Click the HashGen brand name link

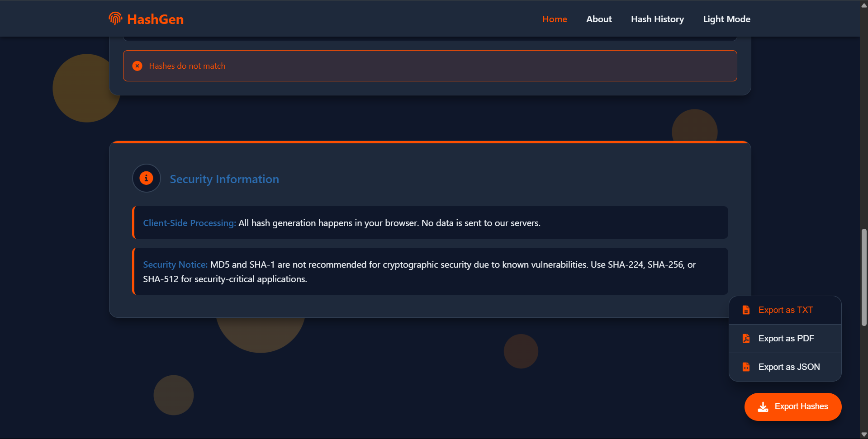[x=155, y=19]
